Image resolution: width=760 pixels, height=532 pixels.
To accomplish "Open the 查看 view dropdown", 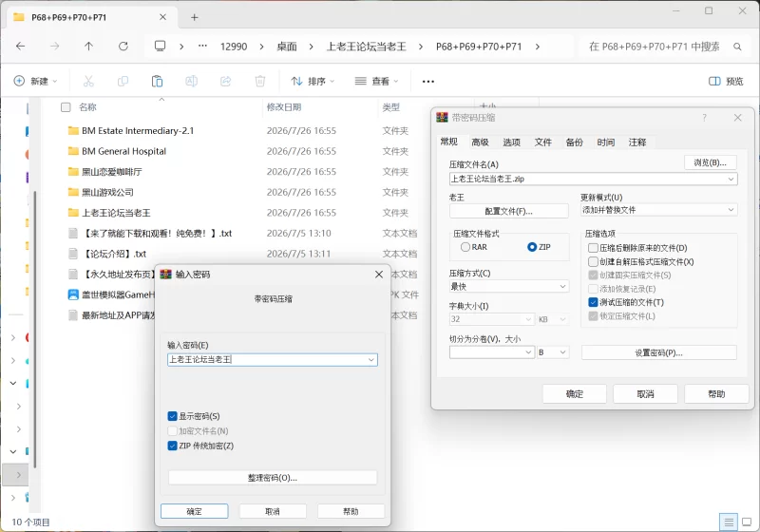I will point(376,81).
